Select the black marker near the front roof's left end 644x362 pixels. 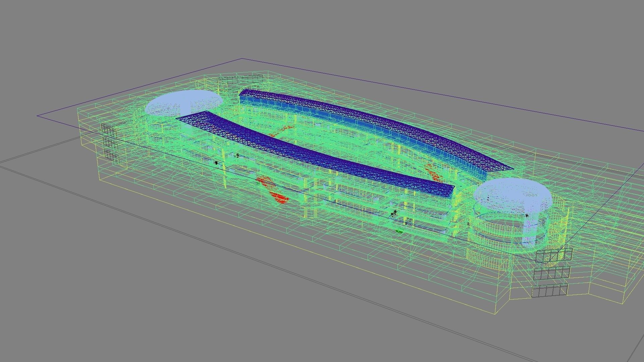pyautogui.click(x=216, y=163)
